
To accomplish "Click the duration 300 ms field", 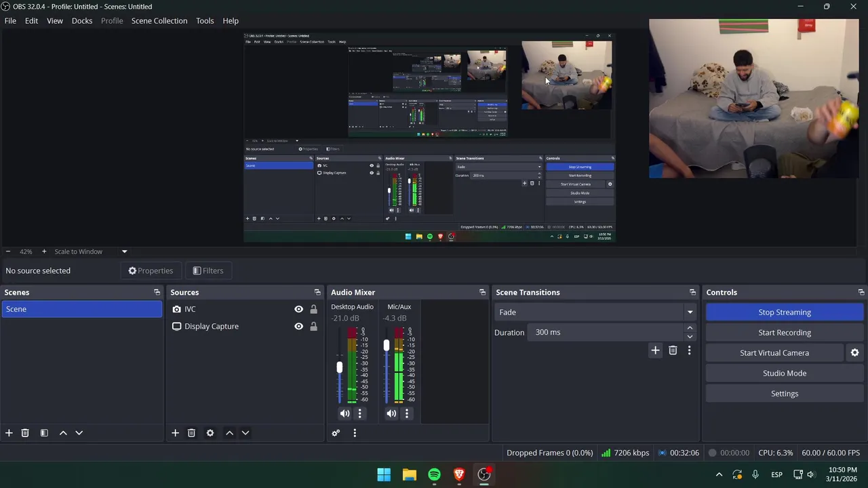I will [607, 332].
